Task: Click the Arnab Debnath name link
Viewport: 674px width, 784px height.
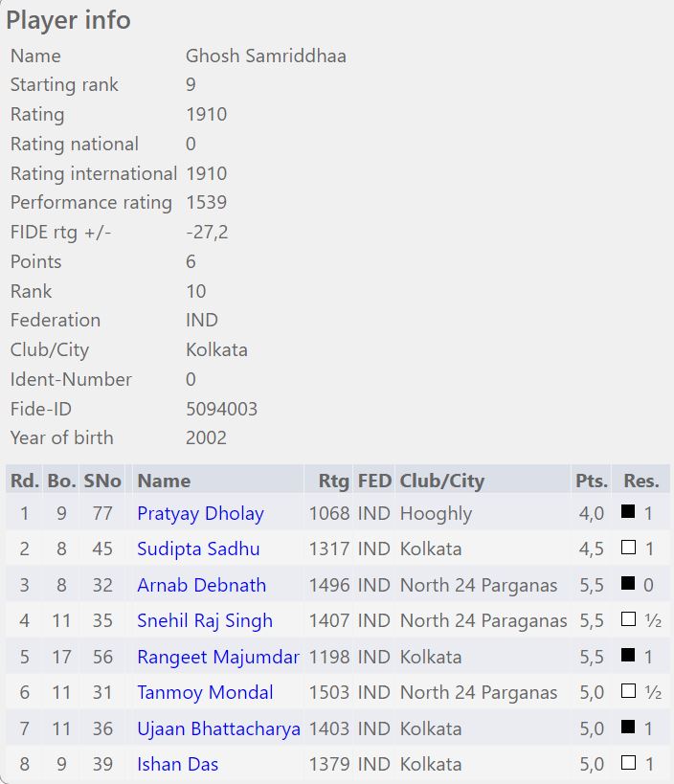Action: [x=201, y=585]
